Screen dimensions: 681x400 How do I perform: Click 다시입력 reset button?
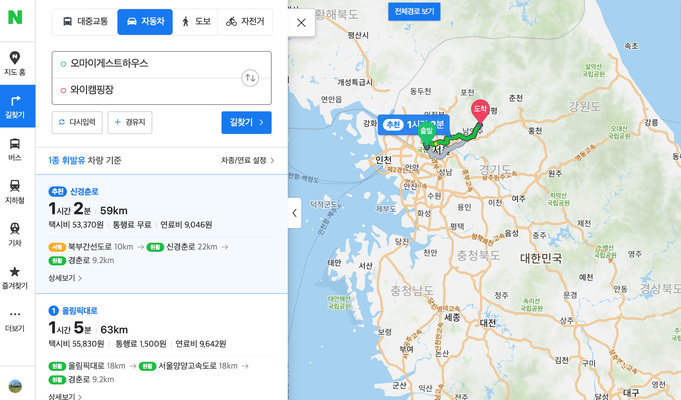(77, 122)
